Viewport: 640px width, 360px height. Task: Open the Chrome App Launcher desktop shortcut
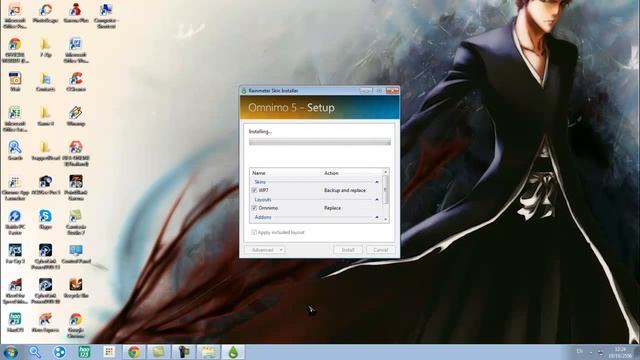15,188
